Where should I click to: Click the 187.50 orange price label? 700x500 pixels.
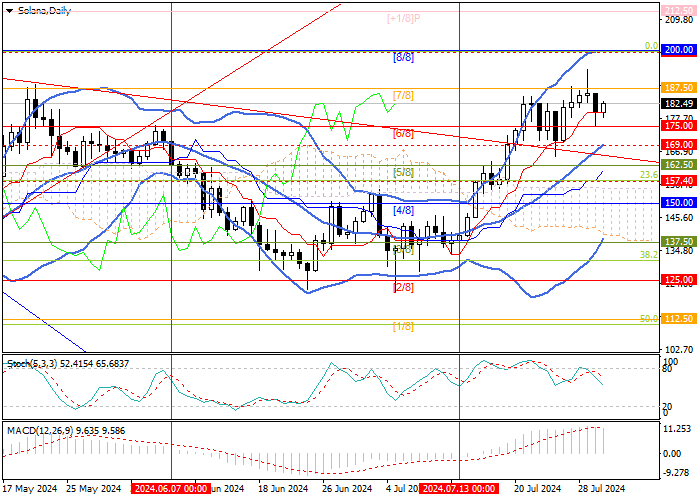coord(678,88)
